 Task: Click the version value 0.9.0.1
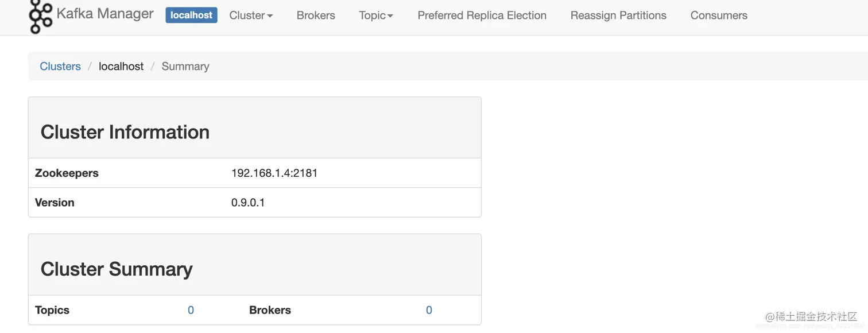point(248,203)
